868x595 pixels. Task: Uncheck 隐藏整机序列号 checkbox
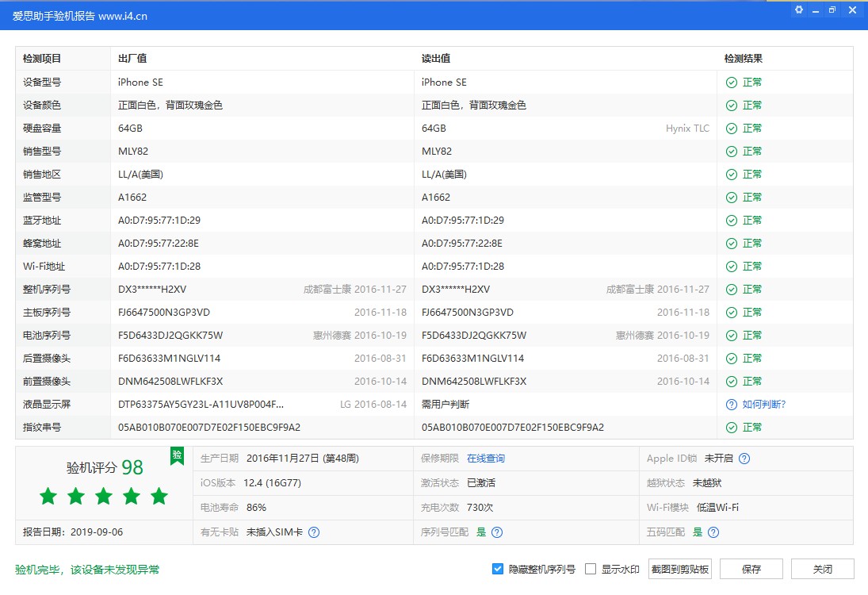tap(498, 569)
